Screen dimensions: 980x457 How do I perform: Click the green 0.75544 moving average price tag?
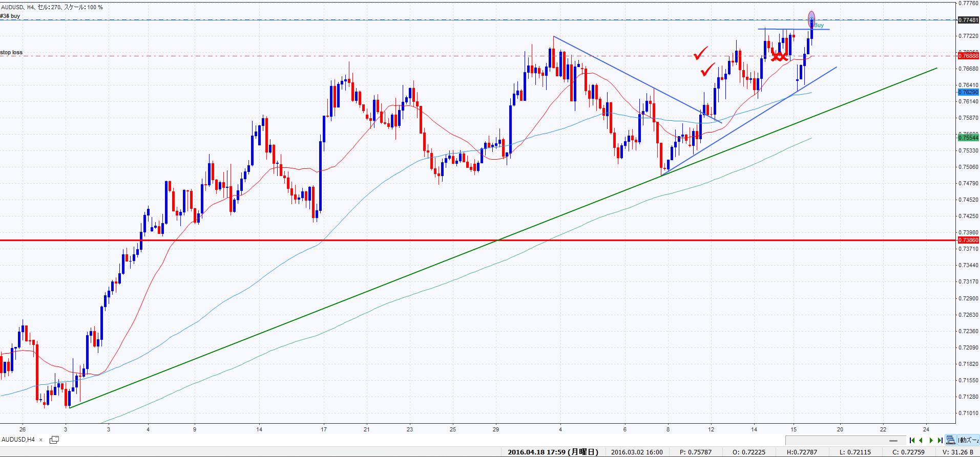pyautogui.click(x=968, y=138)
